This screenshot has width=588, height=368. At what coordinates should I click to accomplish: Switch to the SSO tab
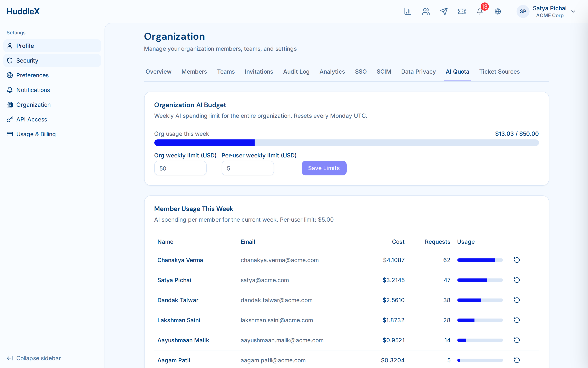click(361, 72)
